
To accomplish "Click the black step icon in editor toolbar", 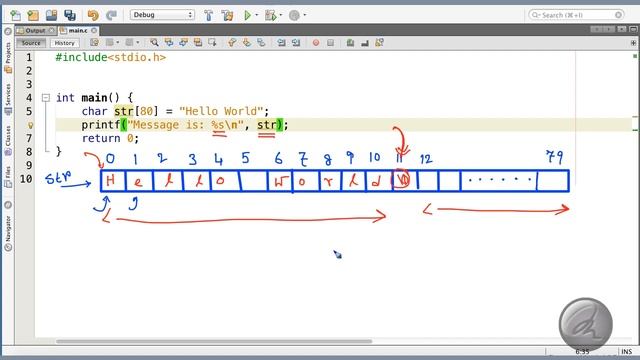I will (365, 42).
